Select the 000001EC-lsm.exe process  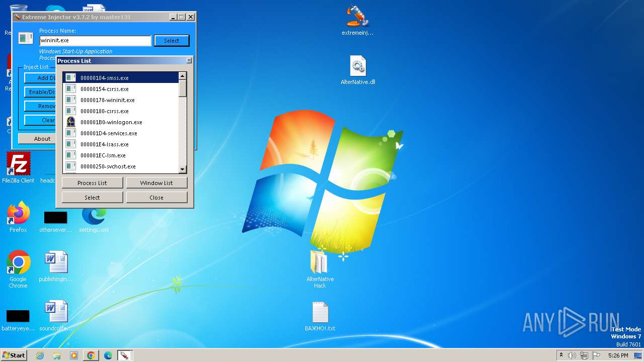pos(121,155)
